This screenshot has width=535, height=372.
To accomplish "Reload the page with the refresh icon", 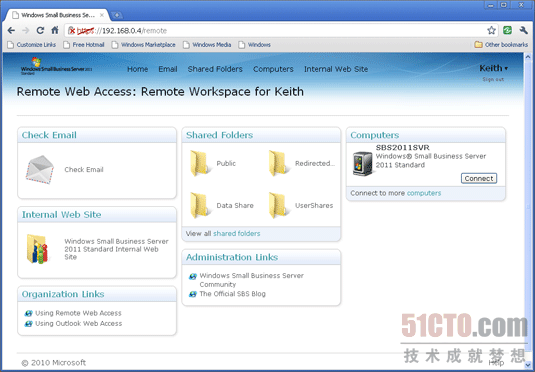I will pos(40,31).
